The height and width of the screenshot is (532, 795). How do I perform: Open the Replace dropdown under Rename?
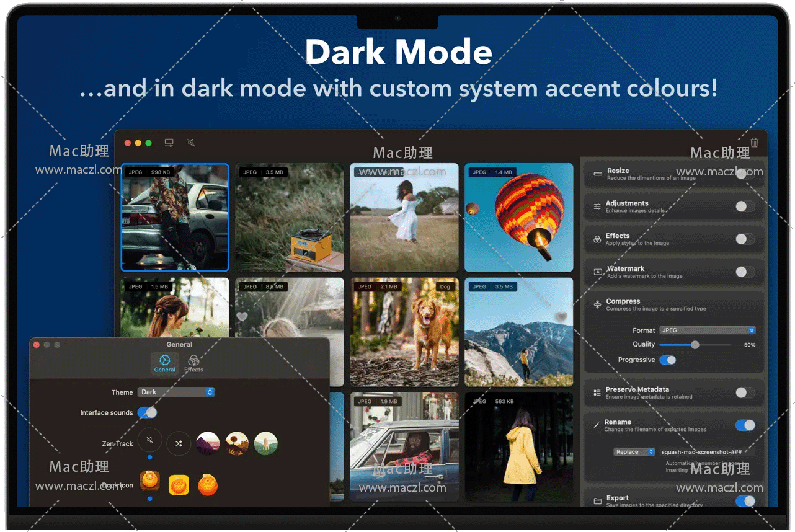(x=634, y=452)
